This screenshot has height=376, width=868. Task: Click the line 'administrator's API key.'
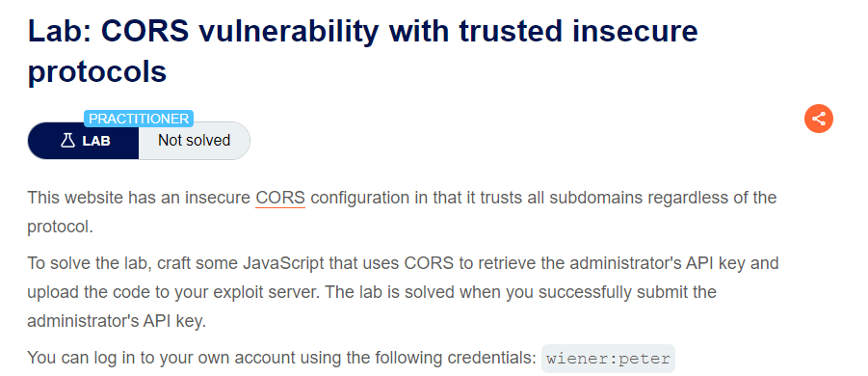pyautogui.click(x=117, y=321)
